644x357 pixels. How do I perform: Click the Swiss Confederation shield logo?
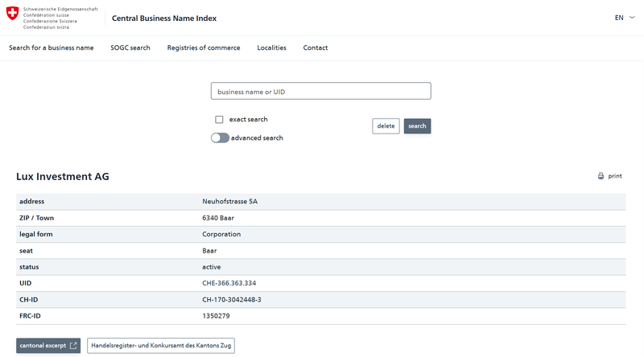[12, 13]
